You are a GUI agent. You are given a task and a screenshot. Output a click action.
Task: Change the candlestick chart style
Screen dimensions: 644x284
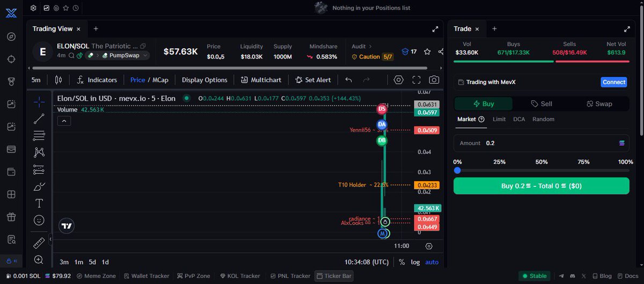pos(58,80)
